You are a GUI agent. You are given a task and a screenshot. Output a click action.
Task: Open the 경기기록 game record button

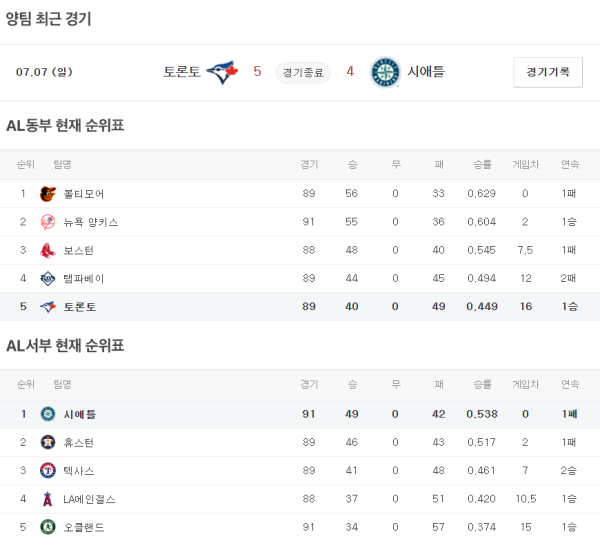pyautogui.click(x=548, y=72)
